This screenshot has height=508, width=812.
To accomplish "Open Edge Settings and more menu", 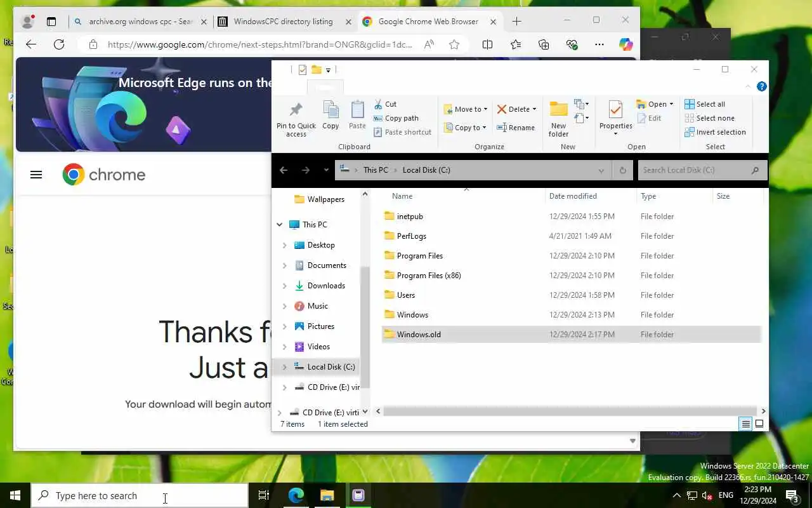I will 599,44.
